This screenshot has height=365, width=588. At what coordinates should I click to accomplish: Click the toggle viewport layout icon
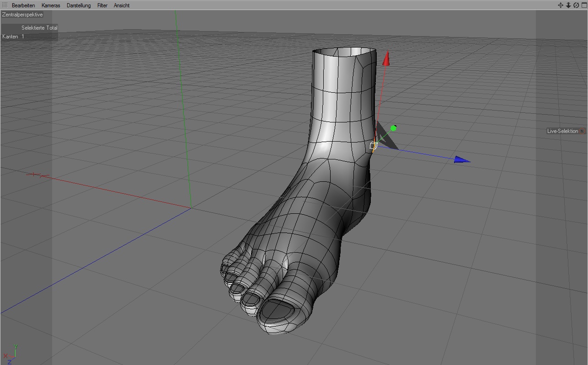(584, 5)
